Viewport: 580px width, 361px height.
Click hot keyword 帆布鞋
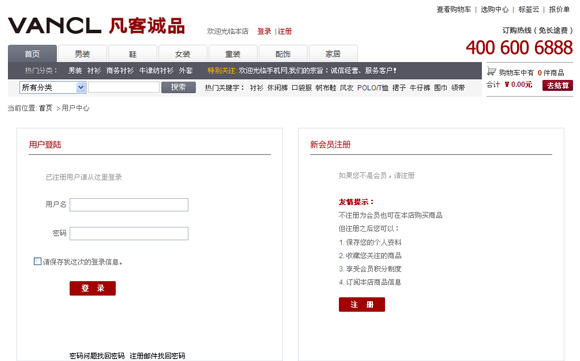pyautogui.click(x=326, y=88)
